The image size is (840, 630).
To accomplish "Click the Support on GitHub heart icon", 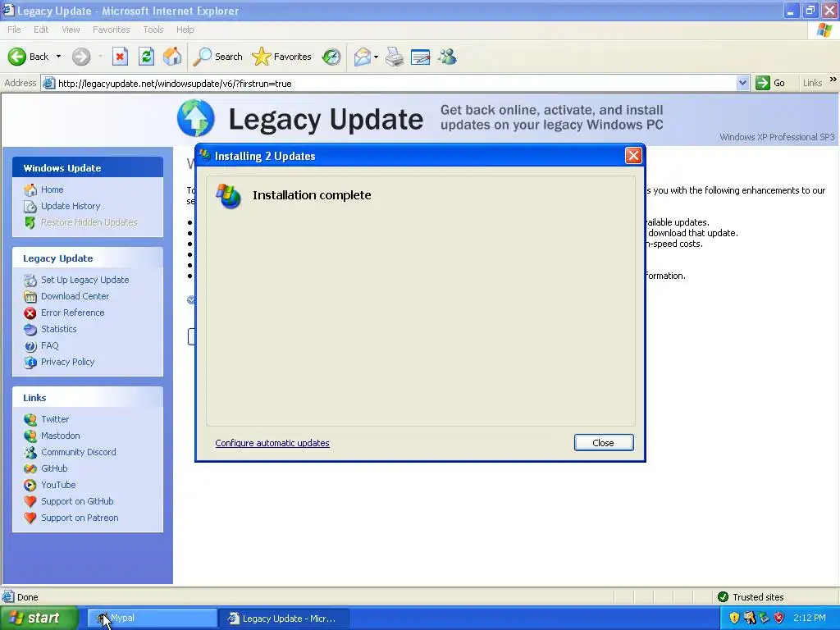I will click(30, 501).
